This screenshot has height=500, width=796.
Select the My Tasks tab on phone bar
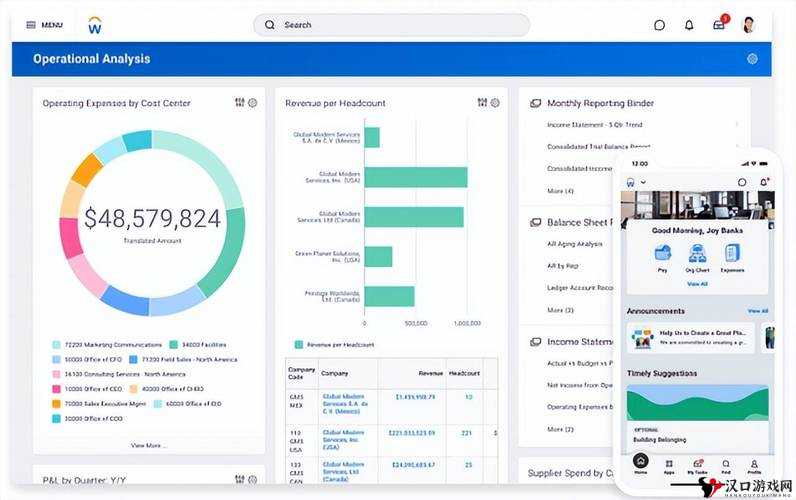pyautogui.click(x=698, y=466)
